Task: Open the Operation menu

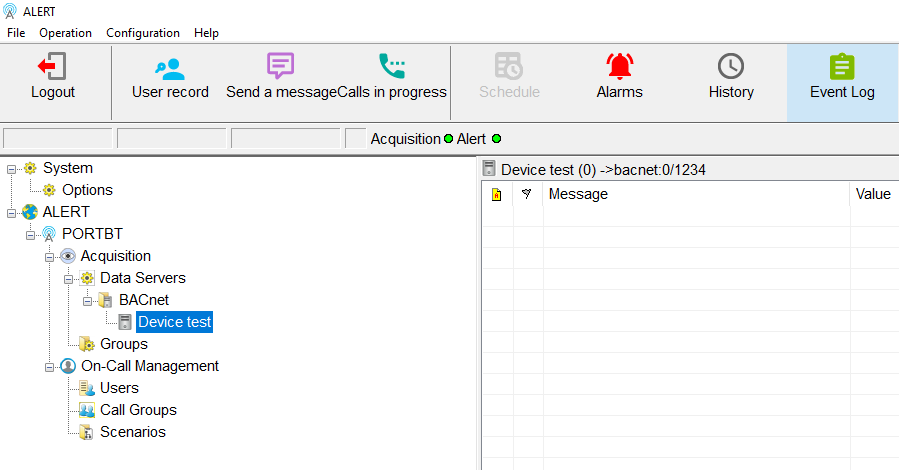Action: pos(65,33)
